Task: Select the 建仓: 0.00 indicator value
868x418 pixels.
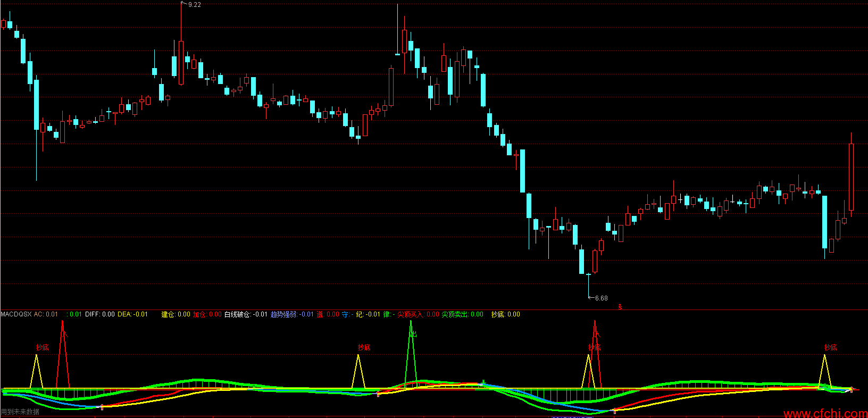Action: click(176, 314)
